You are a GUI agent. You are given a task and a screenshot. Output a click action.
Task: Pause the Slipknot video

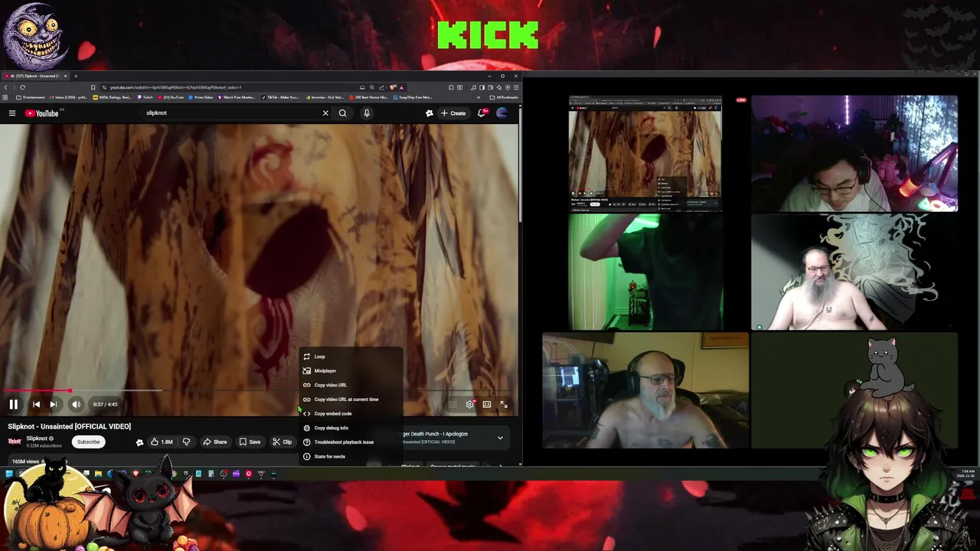(x=13, y=404)
